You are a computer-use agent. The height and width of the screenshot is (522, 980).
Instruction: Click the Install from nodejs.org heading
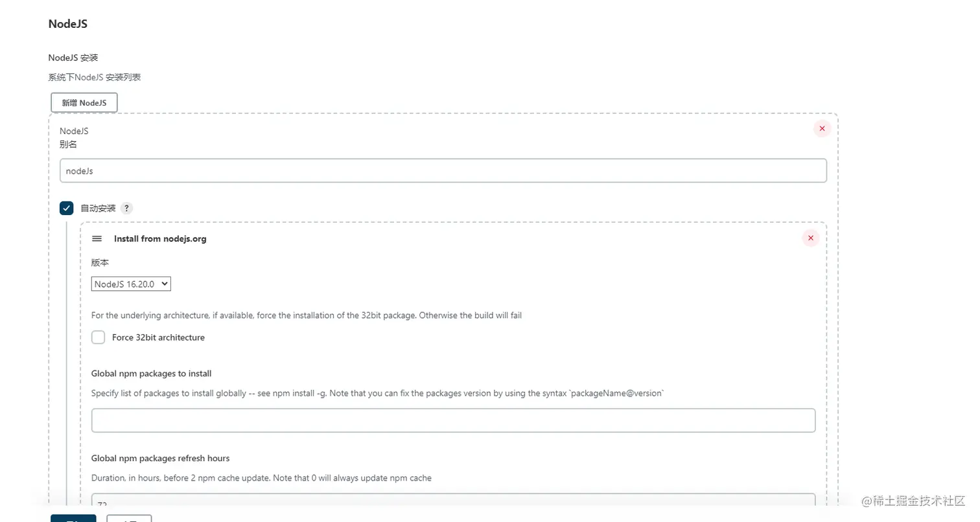point(160,238)
